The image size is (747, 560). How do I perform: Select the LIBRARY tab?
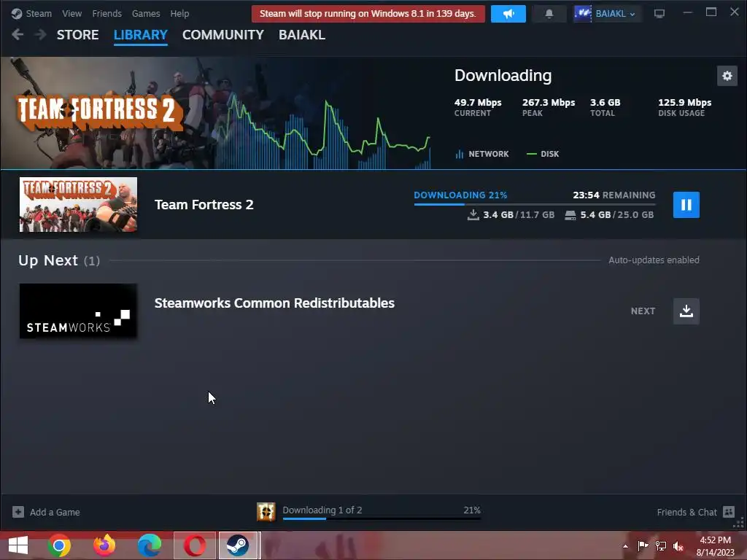coord(141,35)
